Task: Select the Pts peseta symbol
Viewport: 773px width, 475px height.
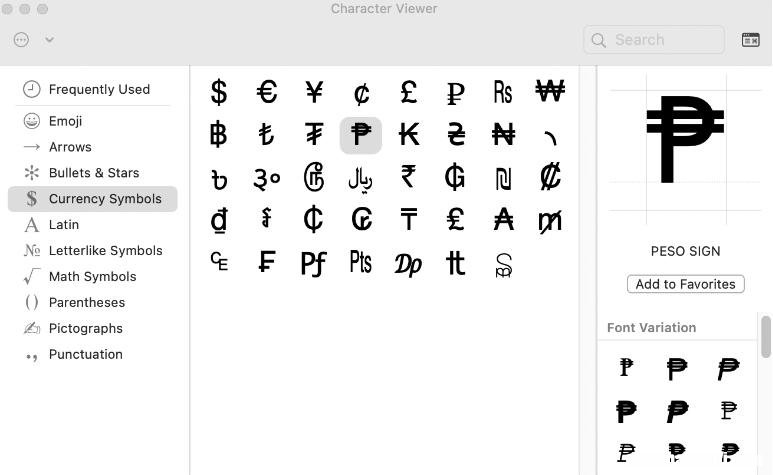Action: pyautogui.click(x=361, y=262)
